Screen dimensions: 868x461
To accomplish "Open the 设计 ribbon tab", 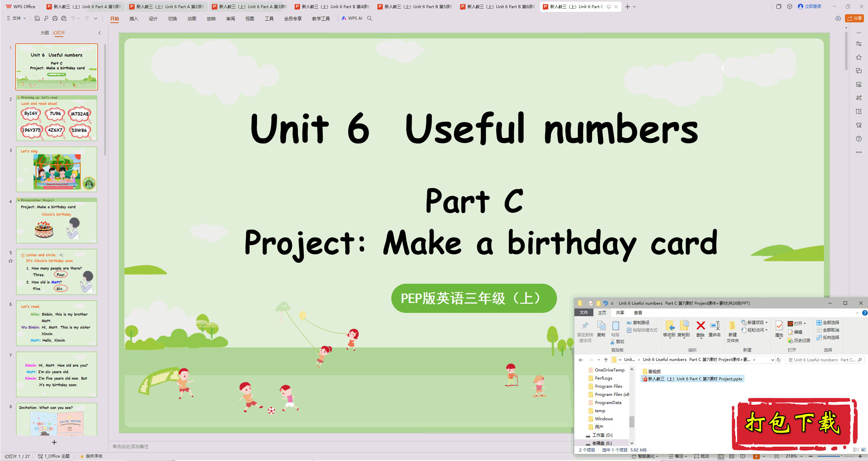I will tap(153, 19).
